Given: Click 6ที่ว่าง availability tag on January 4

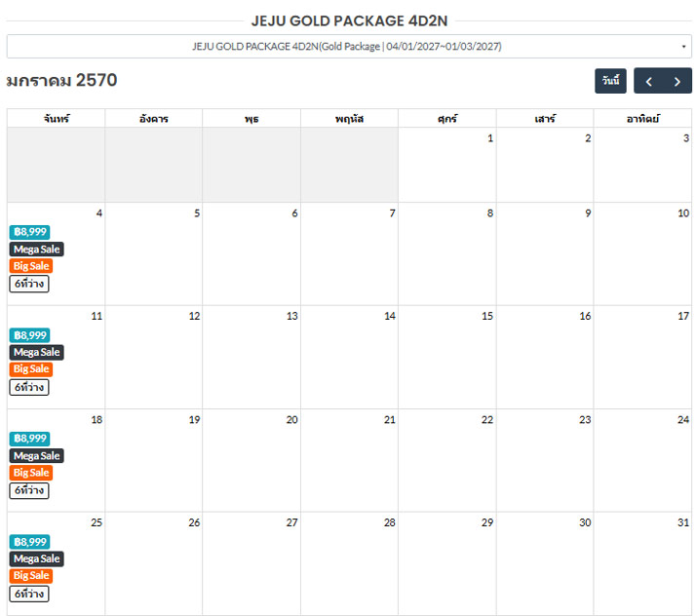Looking at the screenshot, I should (29, 284).
